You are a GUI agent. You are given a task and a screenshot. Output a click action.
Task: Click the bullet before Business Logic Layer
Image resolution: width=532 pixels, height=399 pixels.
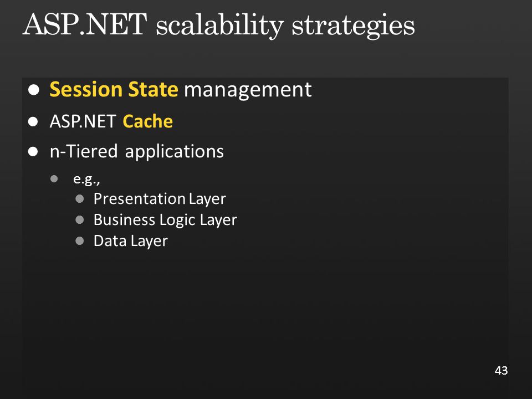80,220
